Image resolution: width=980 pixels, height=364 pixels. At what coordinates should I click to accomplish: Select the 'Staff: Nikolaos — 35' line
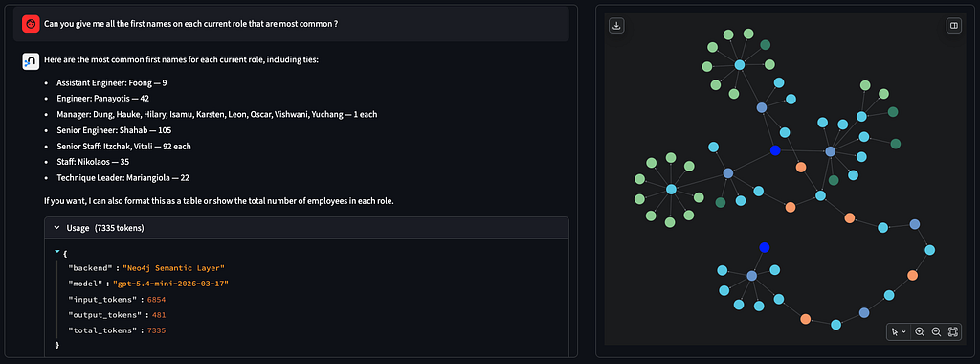coord(94,162)
